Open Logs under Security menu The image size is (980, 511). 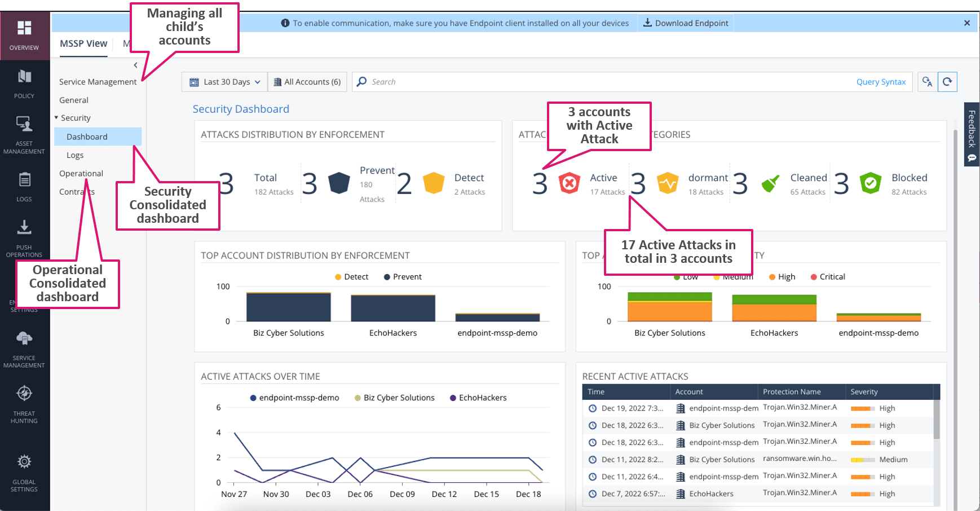pos(75,155)
